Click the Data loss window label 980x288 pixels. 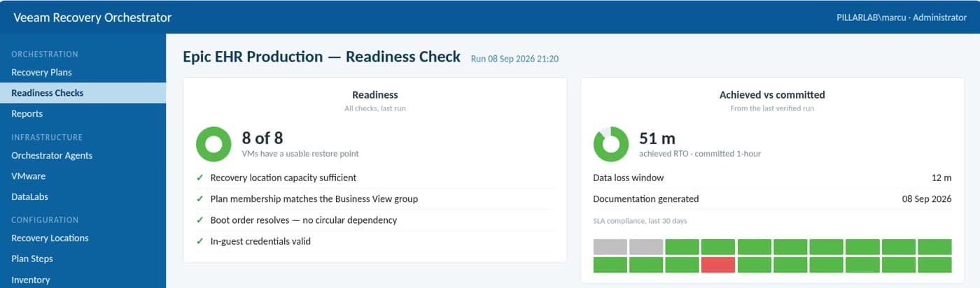628,178
